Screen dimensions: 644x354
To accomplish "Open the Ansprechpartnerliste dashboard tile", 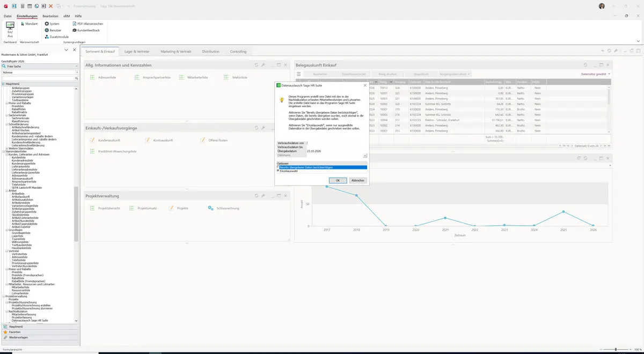I will tap(152, 77).
